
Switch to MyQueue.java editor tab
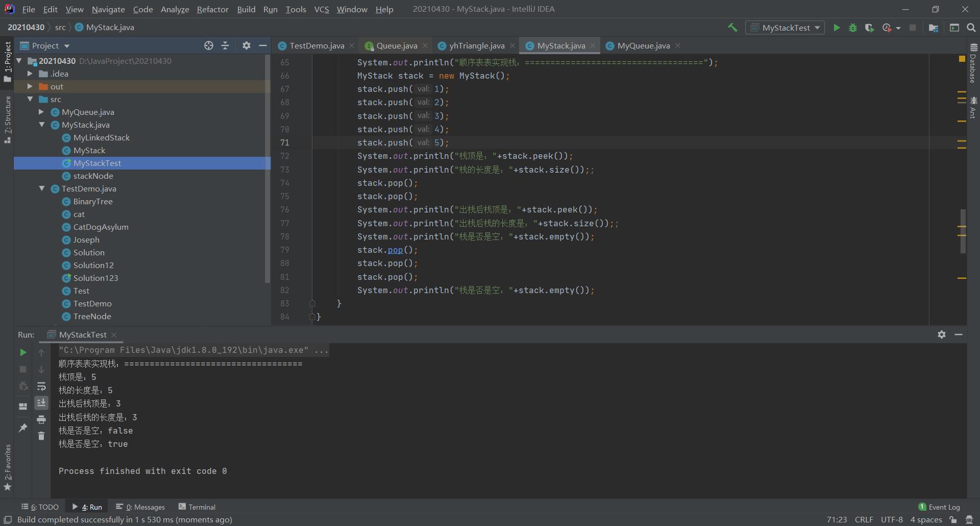click(643, 45)
